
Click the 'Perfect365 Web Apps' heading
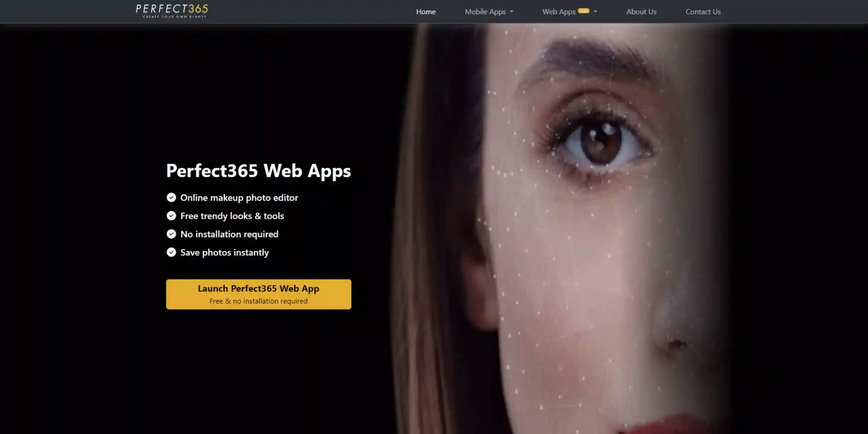click(259, 170)
